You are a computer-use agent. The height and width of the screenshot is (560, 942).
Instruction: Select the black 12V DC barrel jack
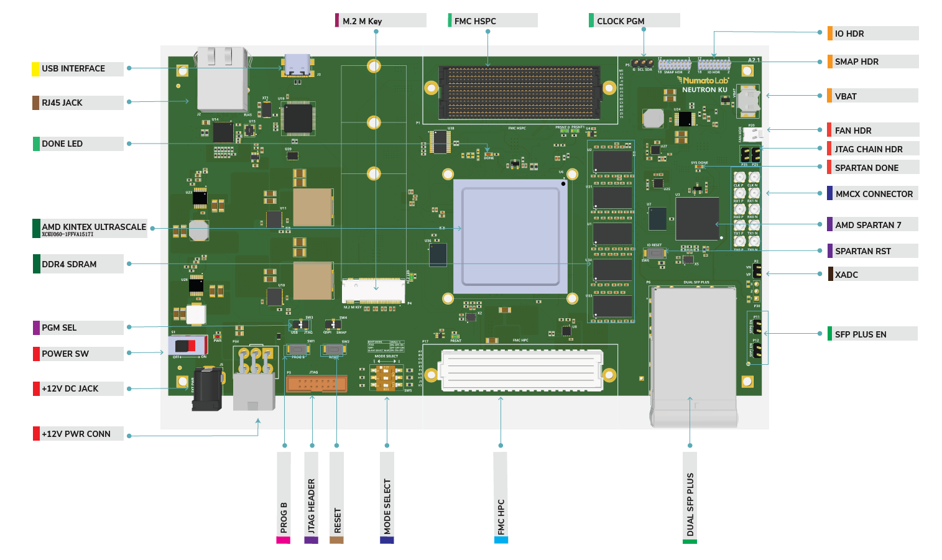[x=207, y=389]
